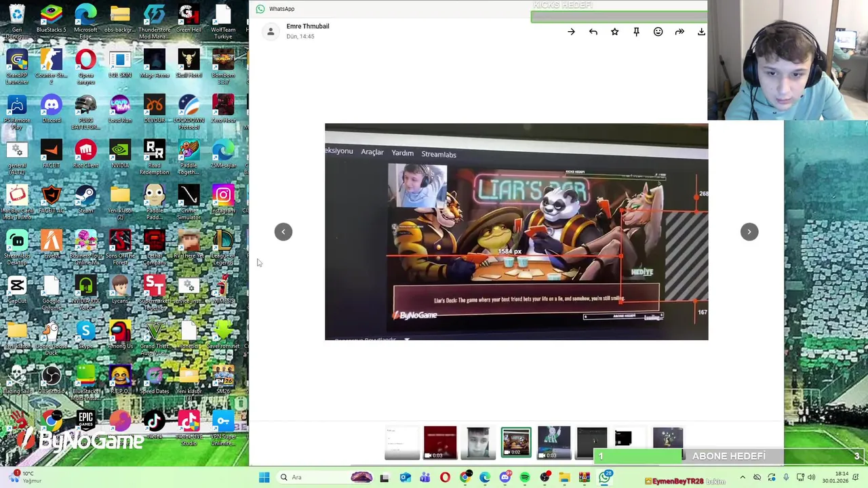
Task: Click the large Liar's Bar media preview
Action: (x=516, y=232)
